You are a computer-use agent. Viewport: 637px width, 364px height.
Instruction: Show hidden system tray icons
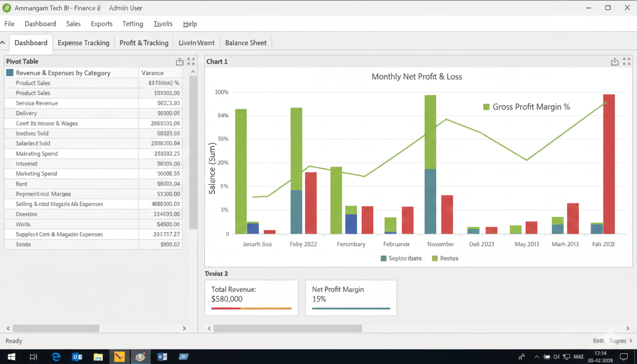point(537,357)
